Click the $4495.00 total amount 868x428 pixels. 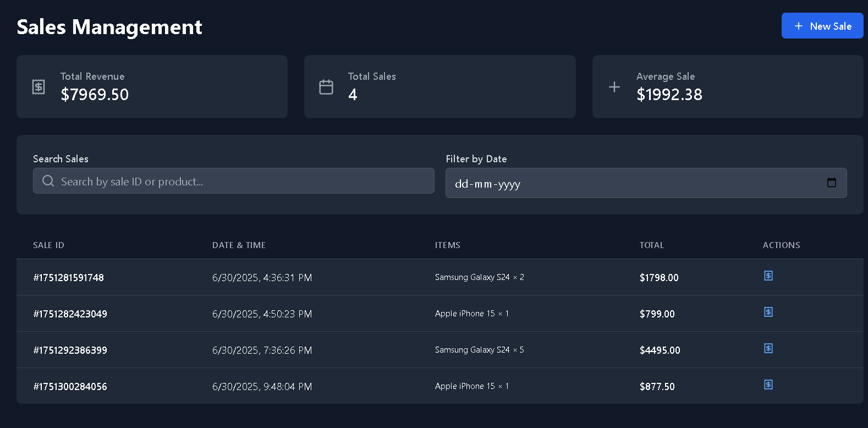point(660,350)
